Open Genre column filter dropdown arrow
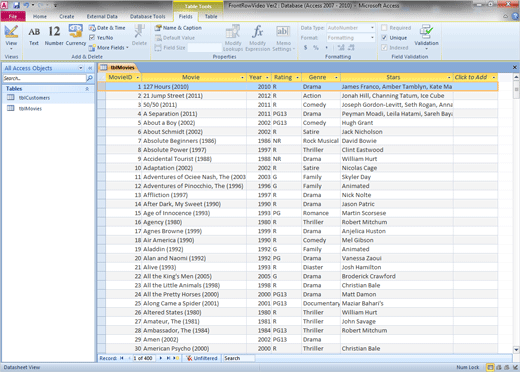Screen dimensions: 520x372 click(x=336, y=77)
